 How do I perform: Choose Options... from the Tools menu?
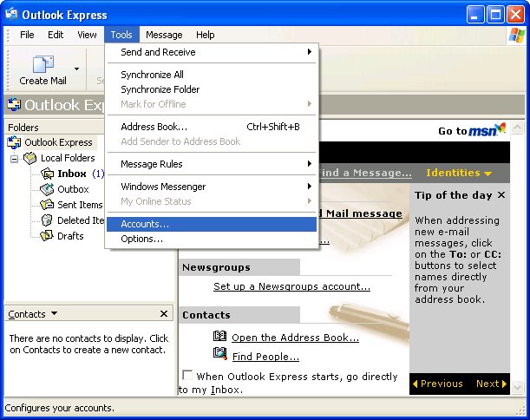click(x=212, y=240)
